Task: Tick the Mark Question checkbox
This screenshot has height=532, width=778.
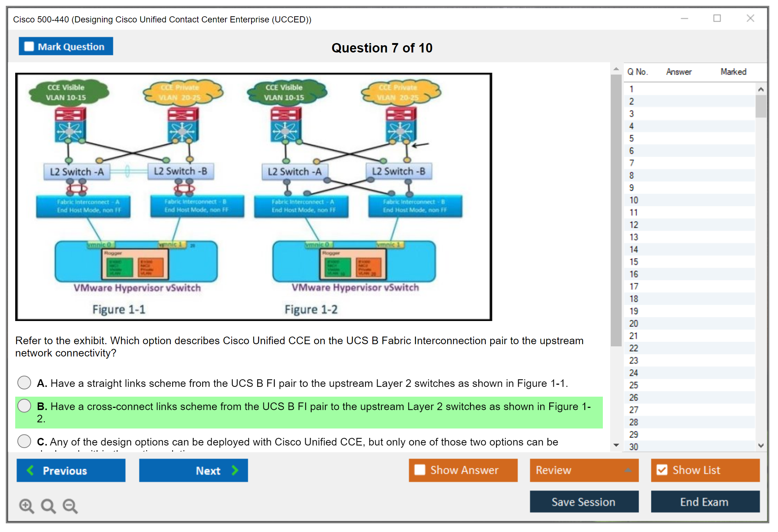Action: pyautogui.click(x=29, y=46)
